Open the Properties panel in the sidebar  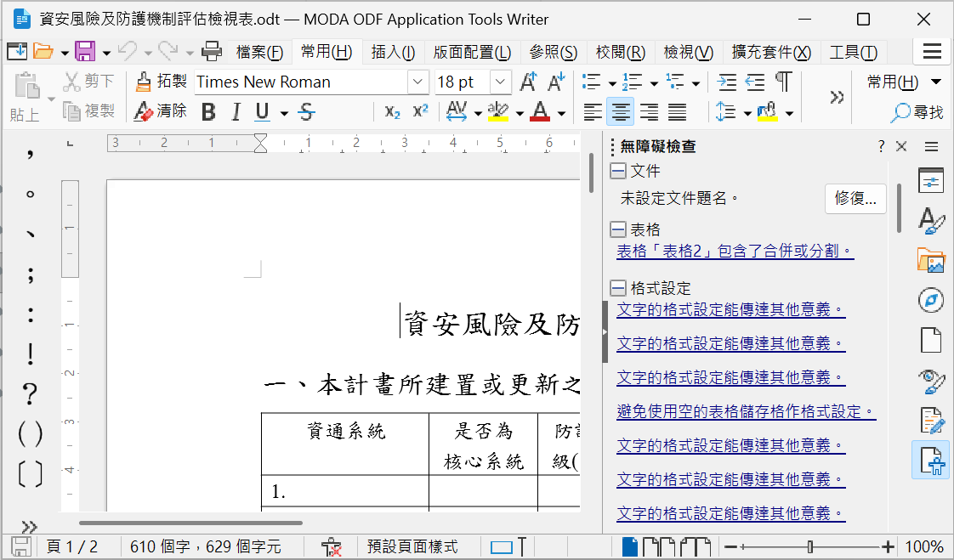[x=931, y=180]
